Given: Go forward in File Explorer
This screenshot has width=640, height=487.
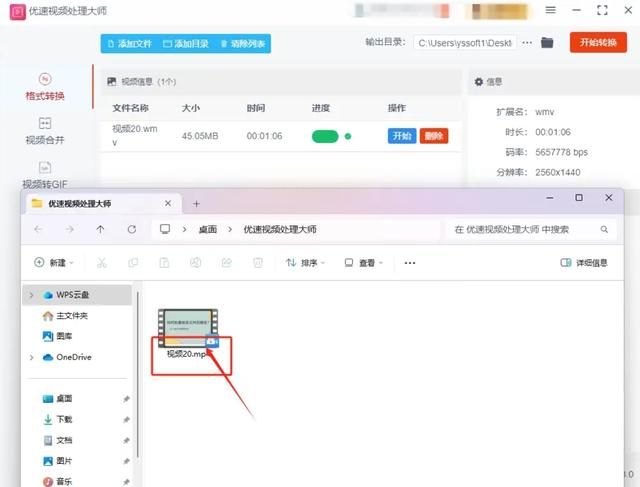Looking at the screenshot, I should tap(70, 229).
